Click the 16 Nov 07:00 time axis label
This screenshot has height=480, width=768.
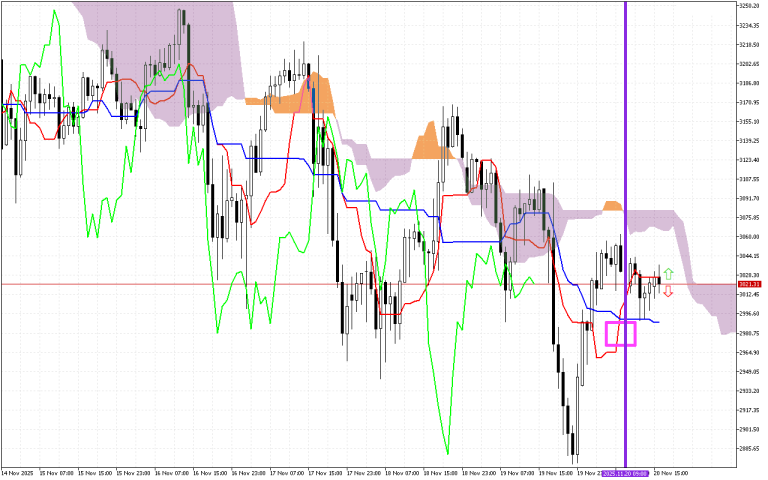(x=172, y=474)
